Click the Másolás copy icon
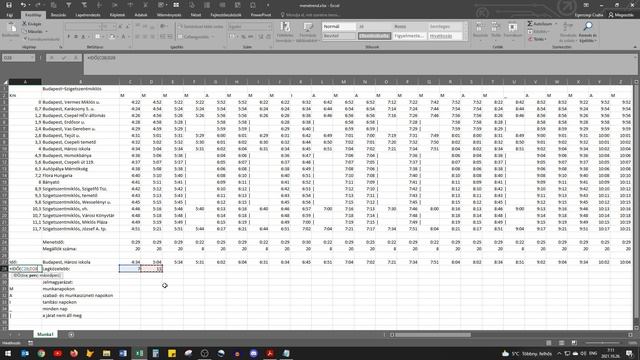This screenshot has height=360, width=640. [24, 31]
